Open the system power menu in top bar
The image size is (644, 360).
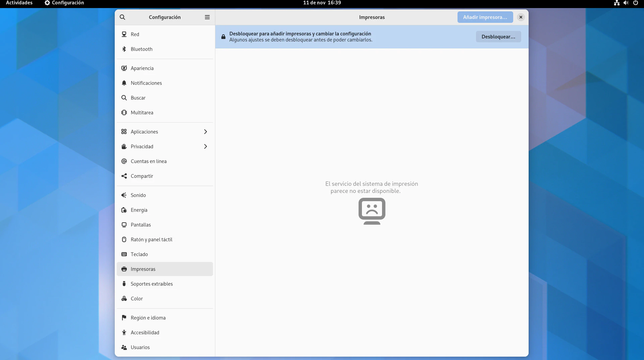[635, 3]
